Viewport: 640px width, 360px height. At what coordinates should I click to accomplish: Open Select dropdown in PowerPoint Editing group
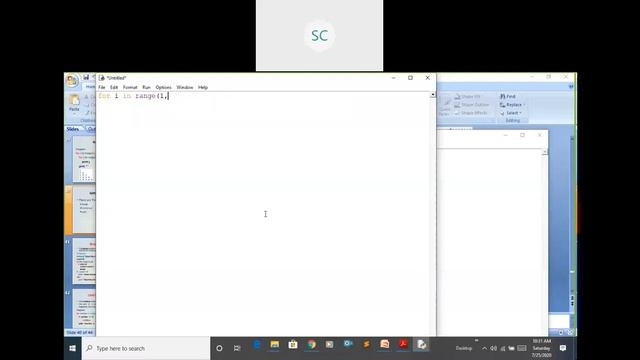pos(511,113)
